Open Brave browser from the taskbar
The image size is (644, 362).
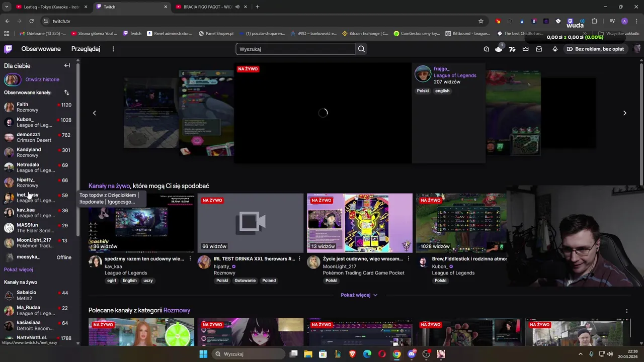click(x=352, y=354)
